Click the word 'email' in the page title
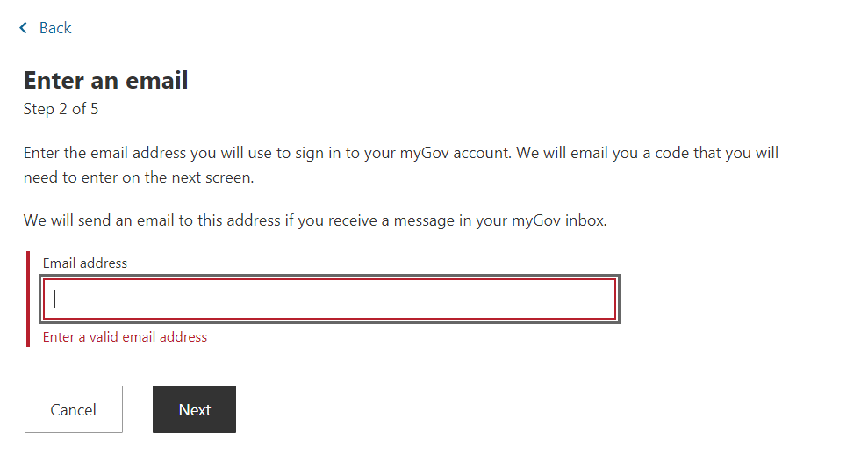Screen dimensions: 868x476 [x=157, y=80]
